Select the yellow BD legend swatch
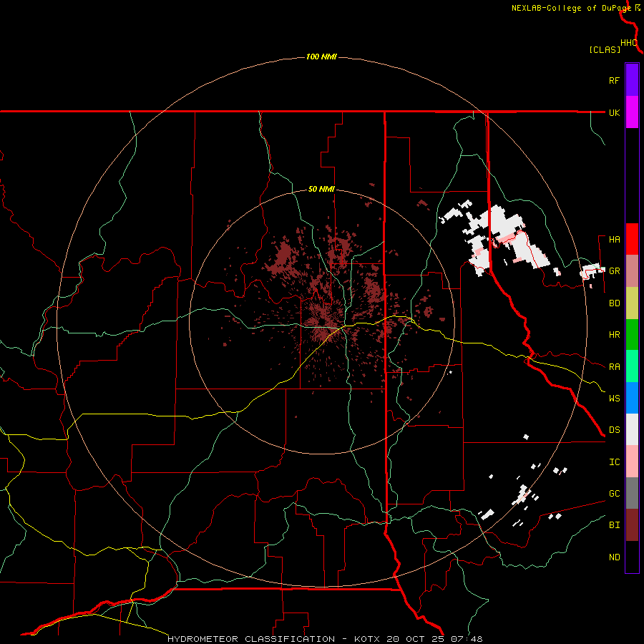Screen dimensions: 644x644 (x=632, y=303)
